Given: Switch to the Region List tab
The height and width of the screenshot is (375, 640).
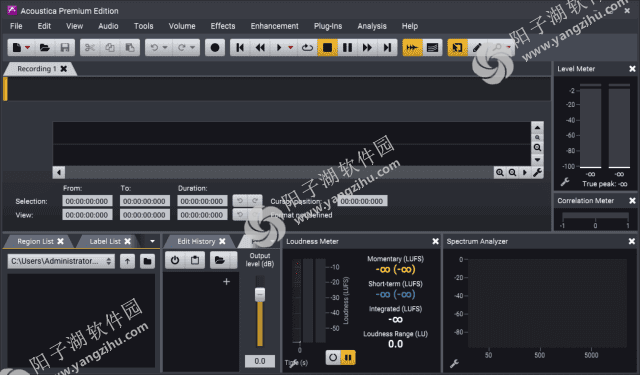Looking at the screenshot, I should tap(35, 242).
